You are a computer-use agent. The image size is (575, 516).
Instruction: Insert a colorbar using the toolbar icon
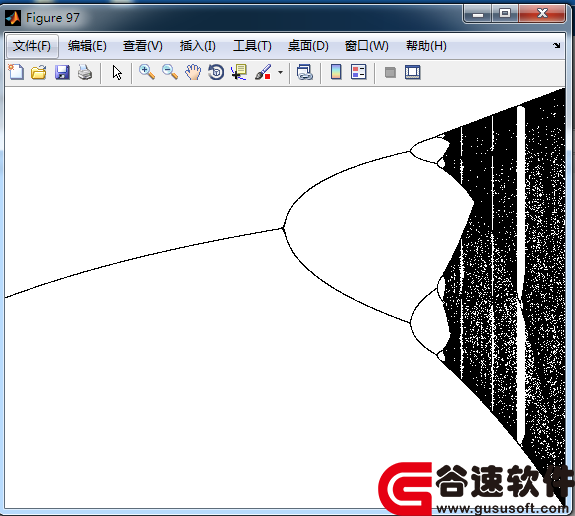point(336,72)
